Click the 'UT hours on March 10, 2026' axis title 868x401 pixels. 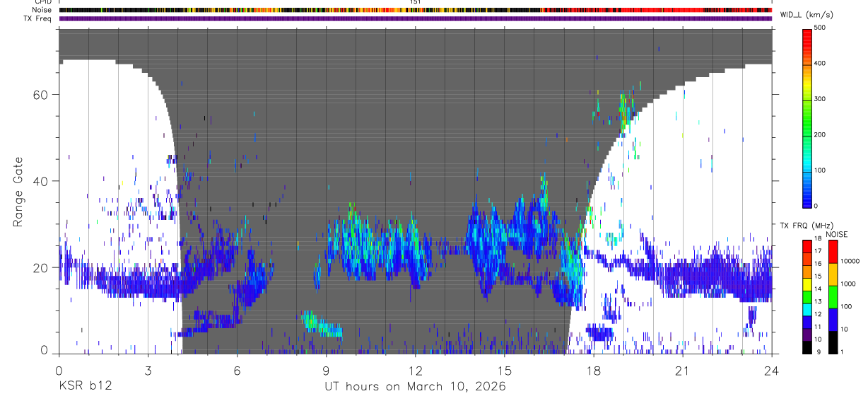(415, 388)
